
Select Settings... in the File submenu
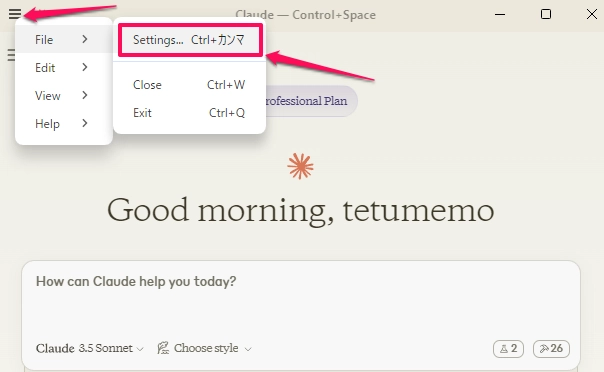(190, 40)
